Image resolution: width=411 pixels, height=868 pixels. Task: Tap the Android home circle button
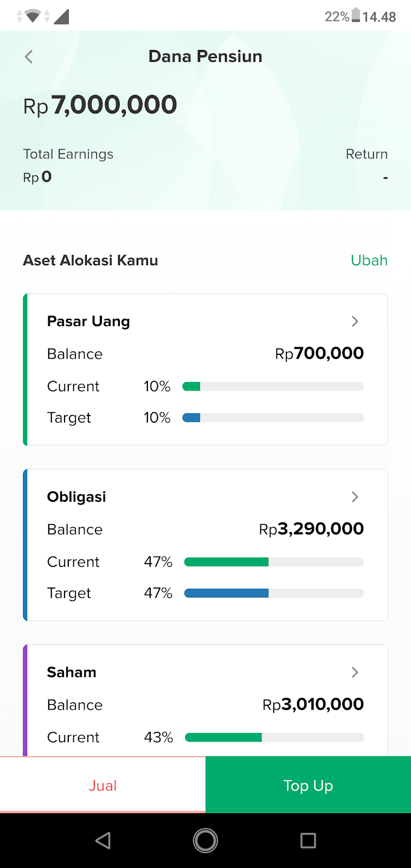pos(206,840)
